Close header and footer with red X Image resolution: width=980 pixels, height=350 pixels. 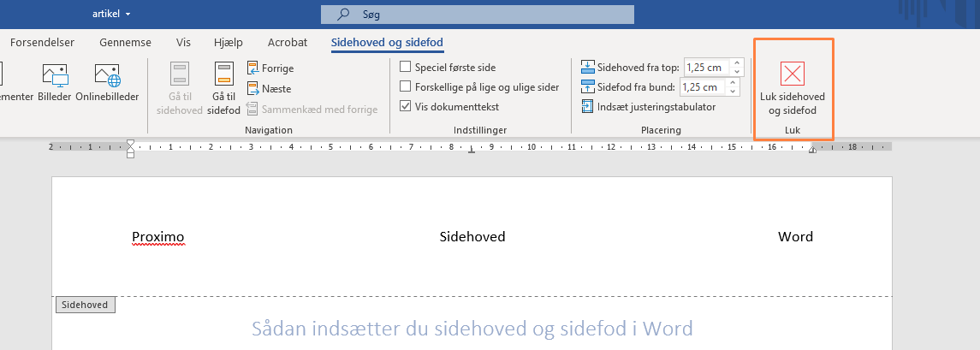pyautogui.click(x=793, y=74)
